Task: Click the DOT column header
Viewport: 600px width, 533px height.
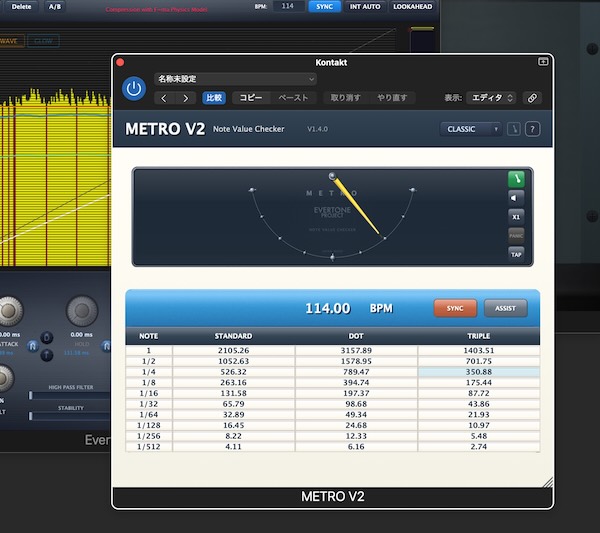Action: 356,336
